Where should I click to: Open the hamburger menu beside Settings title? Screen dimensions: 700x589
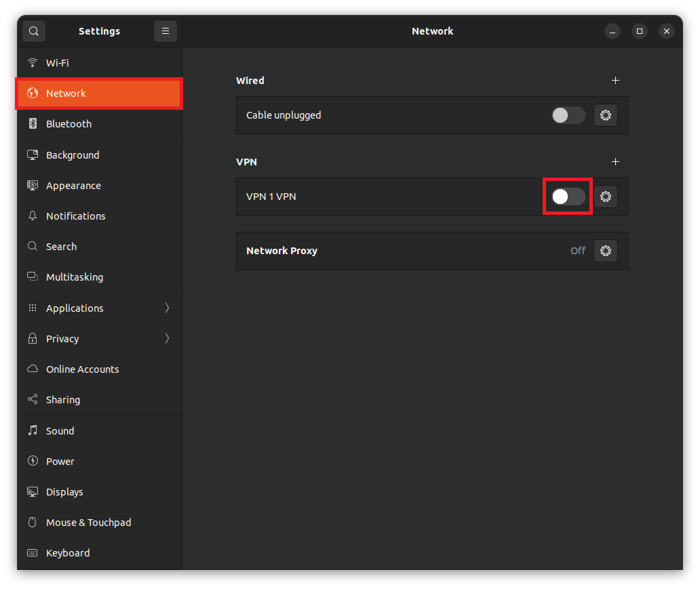click(166, 31)
